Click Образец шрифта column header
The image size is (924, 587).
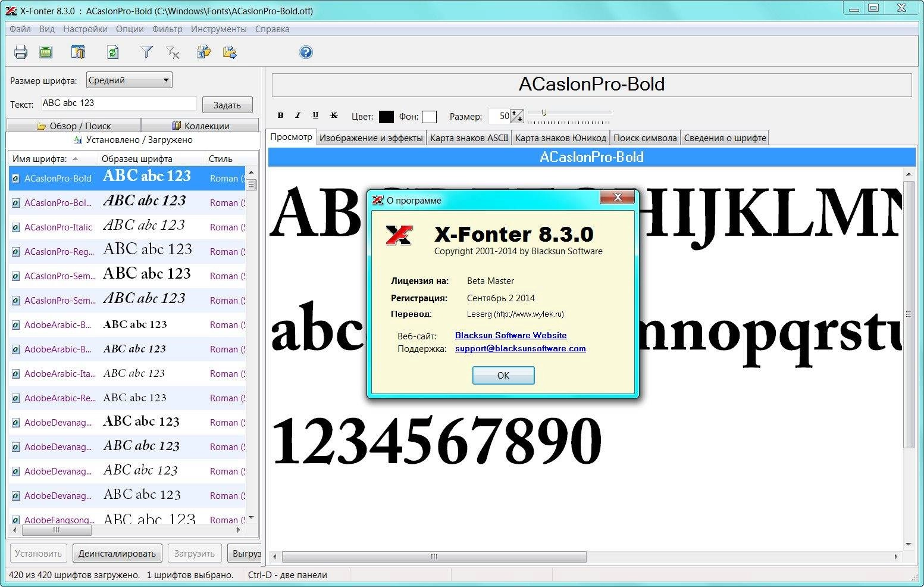pos(151,159)
